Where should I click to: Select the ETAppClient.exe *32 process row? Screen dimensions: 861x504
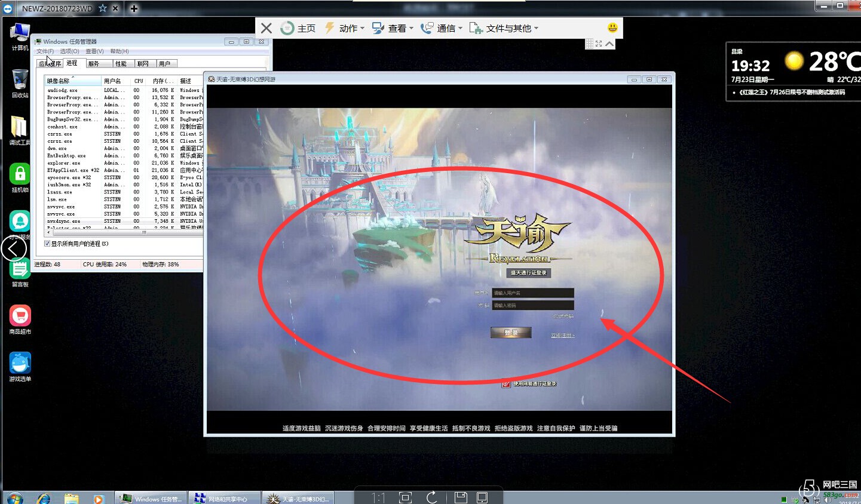click(124, 170)
